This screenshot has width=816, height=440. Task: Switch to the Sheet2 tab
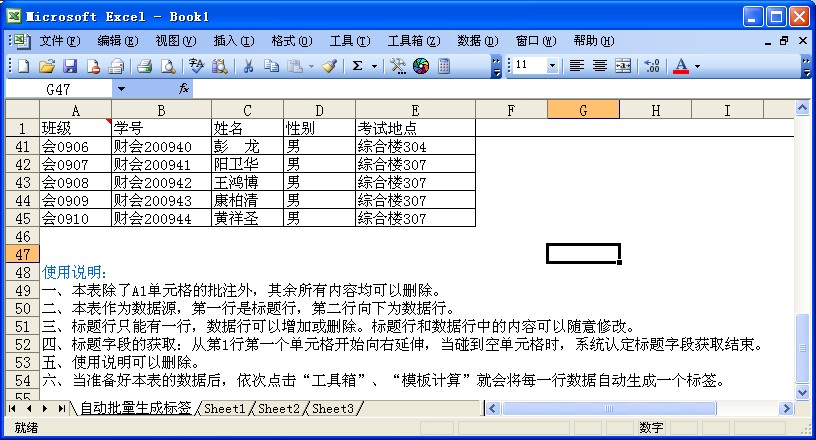279,408
